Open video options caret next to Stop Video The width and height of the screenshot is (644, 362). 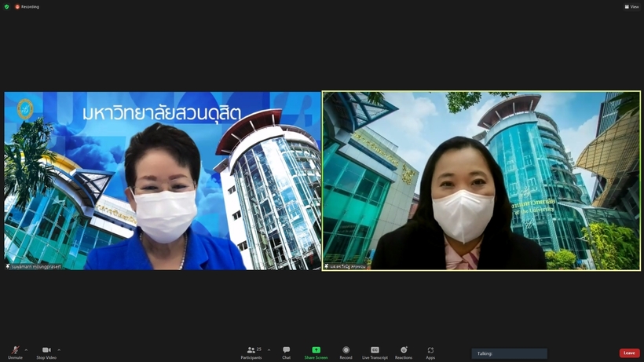click(x=59, y=350)
